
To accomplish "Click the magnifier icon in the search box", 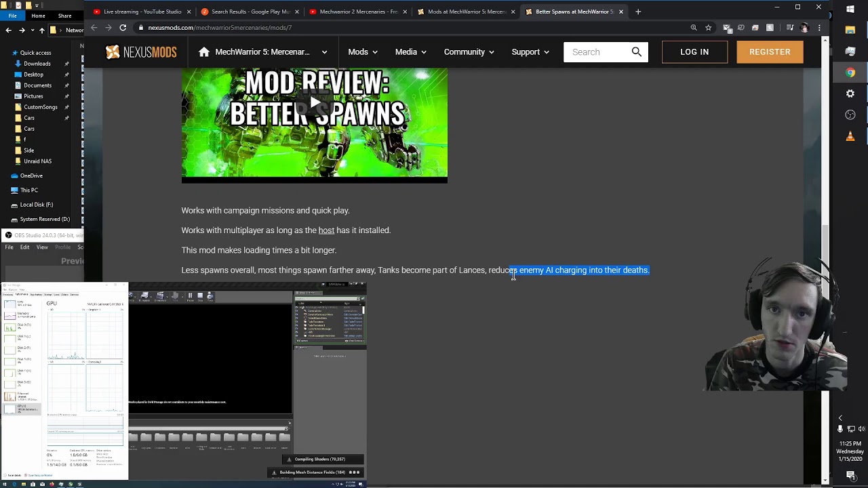I will point(636,52).
